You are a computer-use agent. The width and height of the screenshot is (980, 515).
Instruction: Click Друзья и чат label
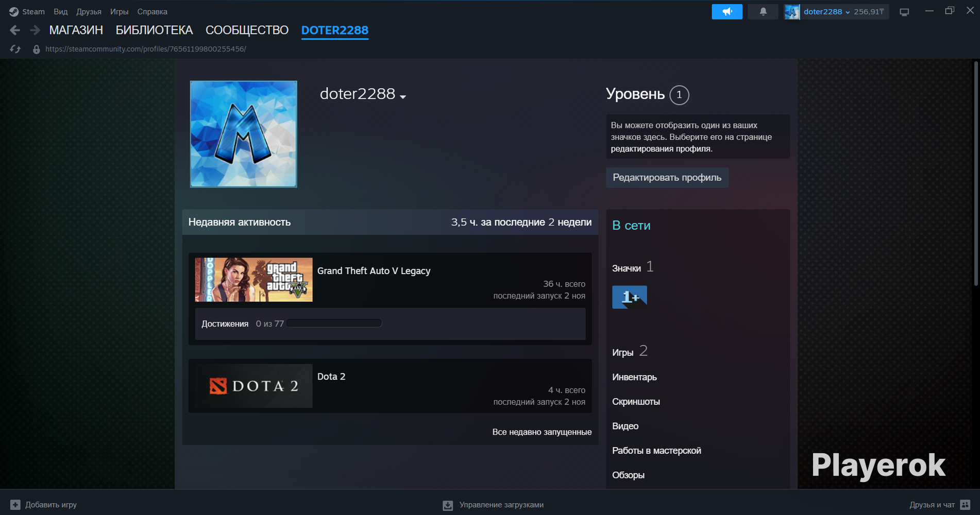pyautogui.click(x=932, y=505)
